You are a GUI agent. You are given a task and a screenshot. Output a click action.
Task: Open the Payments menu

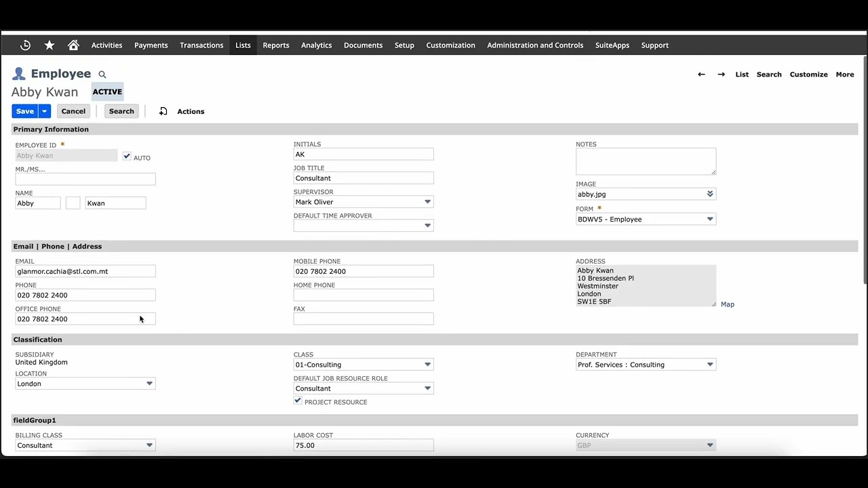pyautogui.click(x=151, y=45)
